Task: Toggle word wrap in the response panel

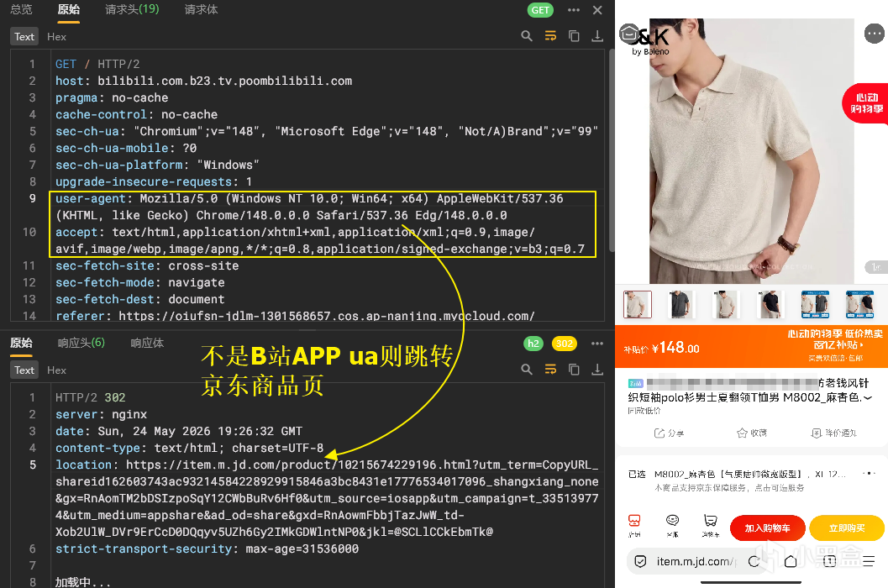Action: pyautogui.click(x=550, y=370)
